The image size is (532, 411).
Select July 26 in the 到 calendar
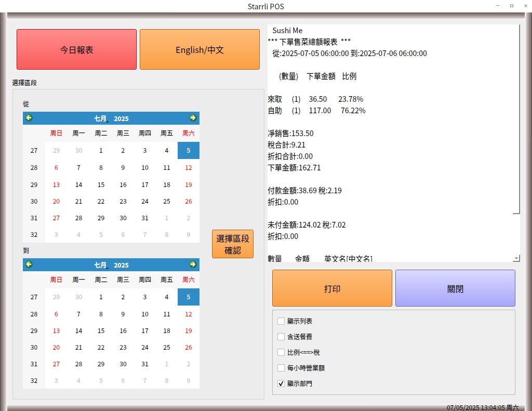point(189,347)
